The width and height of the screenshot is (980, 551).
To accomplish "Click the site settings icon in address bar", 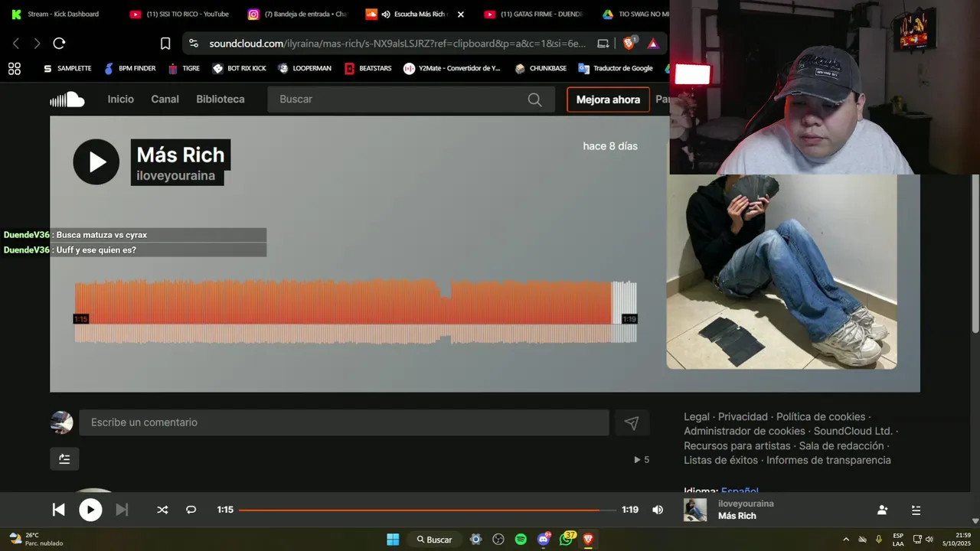I will pyautogui.click(x=193, y=44).
